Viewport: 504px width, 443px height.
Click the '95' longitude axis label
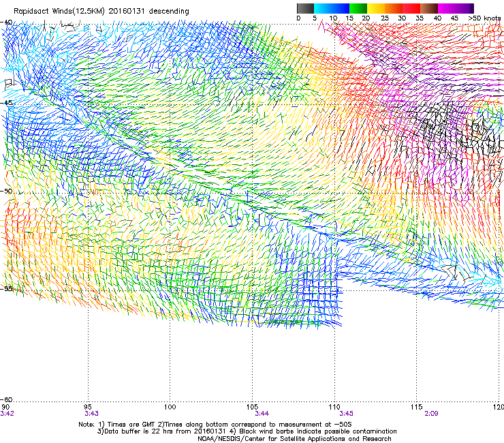[x=88, y=408]
